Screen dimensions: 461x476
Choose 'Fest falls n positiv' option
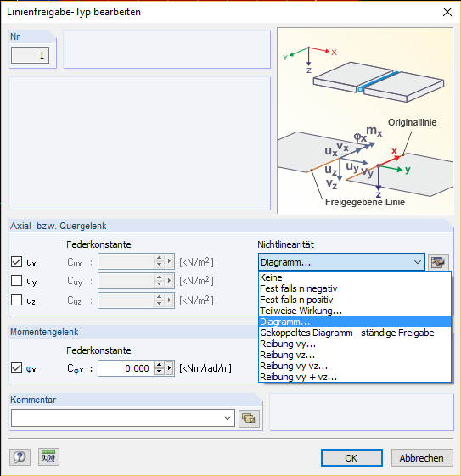tap(355, 300)
